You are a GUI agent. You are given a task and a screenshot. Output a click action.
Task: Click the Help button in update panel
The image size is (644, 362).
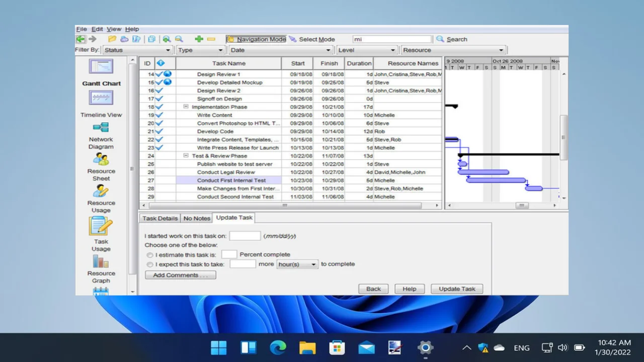(410, 289)
